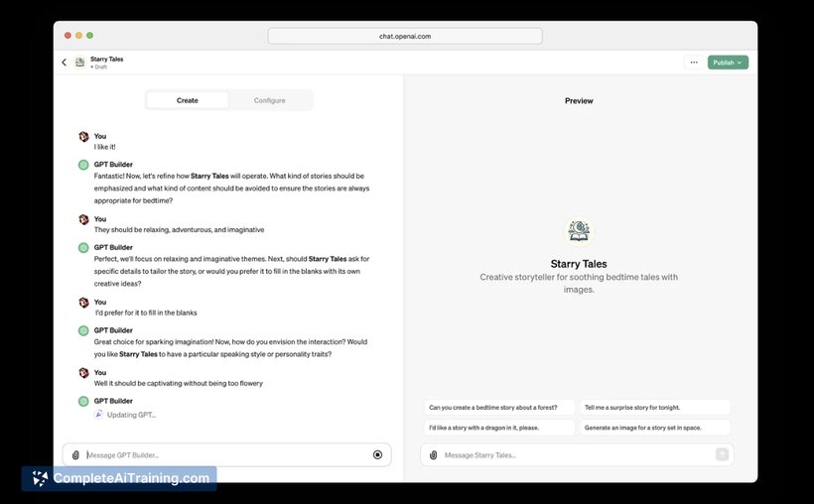Click the 'Preview' heading

click(x=579, y=100)
